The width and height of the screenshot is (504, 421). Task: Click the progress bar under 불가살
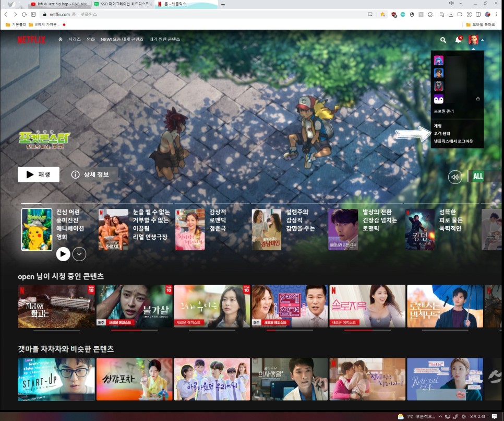(135, 330)
